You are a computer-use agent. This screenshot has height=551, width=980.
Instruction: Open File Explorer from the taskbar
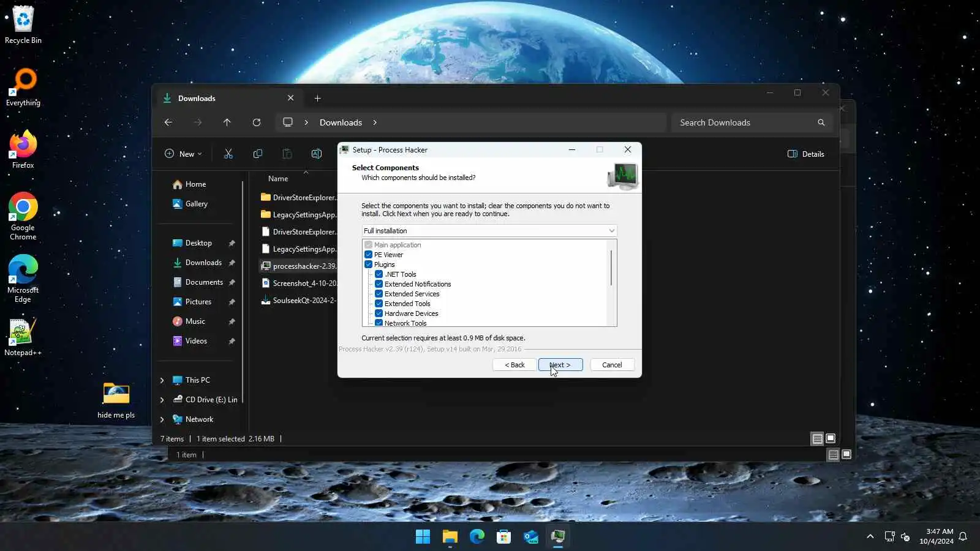pyautogui.click(x=450, y=537)
